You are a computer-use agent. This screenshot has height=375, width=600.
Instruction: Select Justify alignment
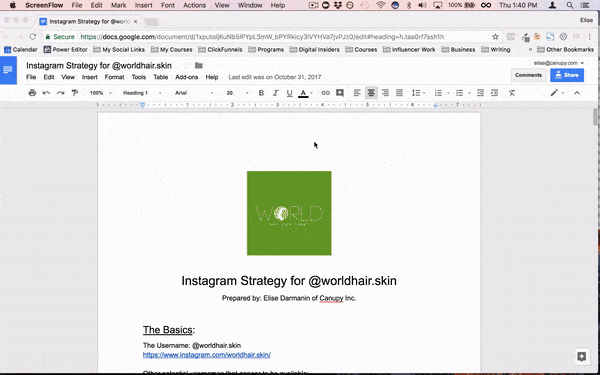[x=399, y=93]
